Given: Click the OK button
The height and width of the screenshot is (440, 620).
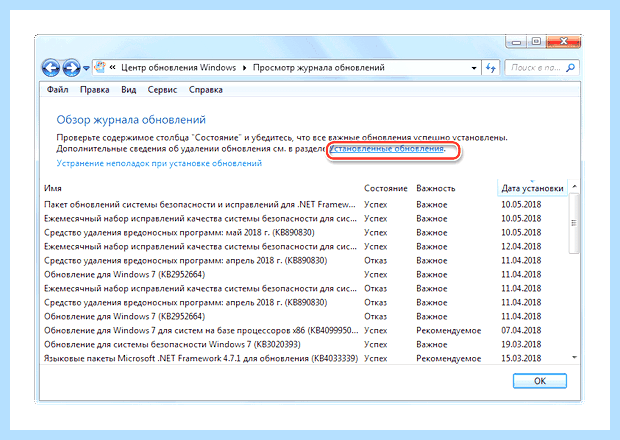Looking at the screenshot, I should 540,381.
